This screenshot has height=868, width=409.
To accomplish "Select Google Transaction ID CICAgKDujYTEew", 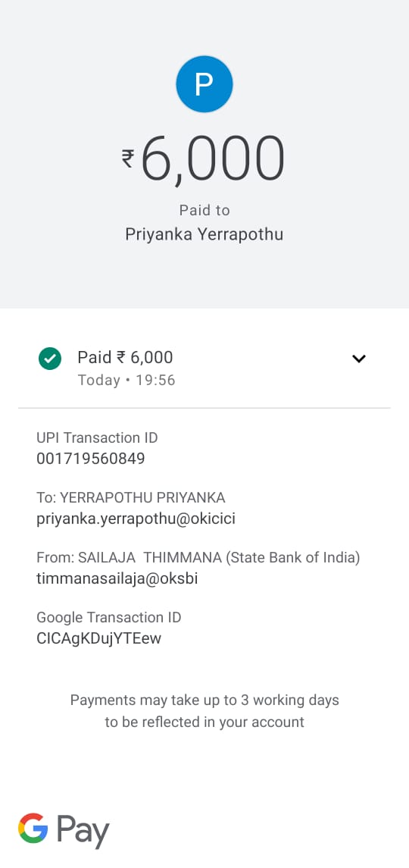I will coord(99,639).
